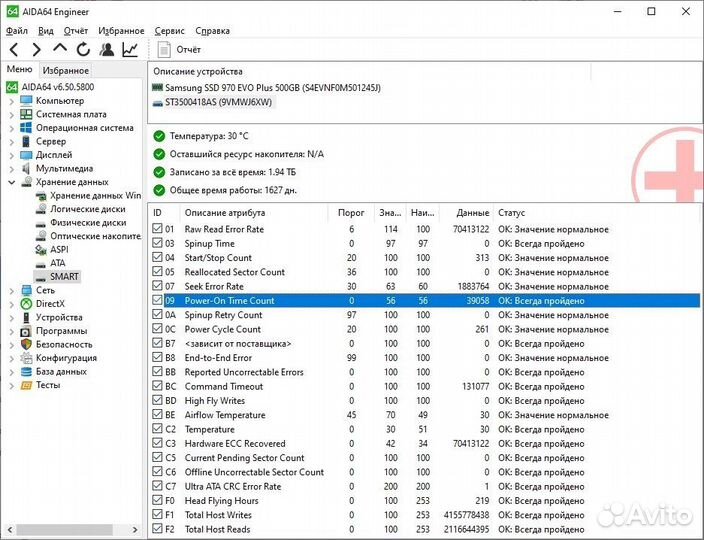Expand the Сервер tree node
Screen dimensions: 704x540
point(12,142)
